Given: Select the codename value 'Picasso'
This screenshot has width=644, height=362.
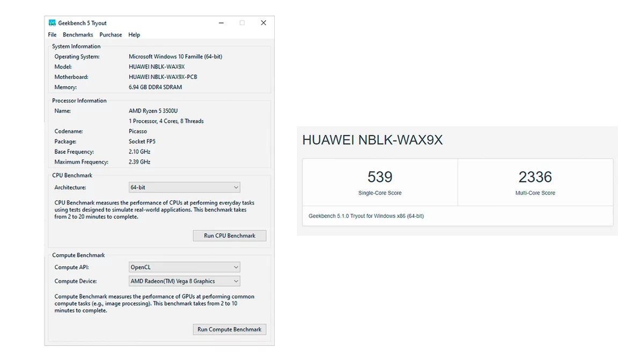Looking at the screenshot, I should point(138,131).
